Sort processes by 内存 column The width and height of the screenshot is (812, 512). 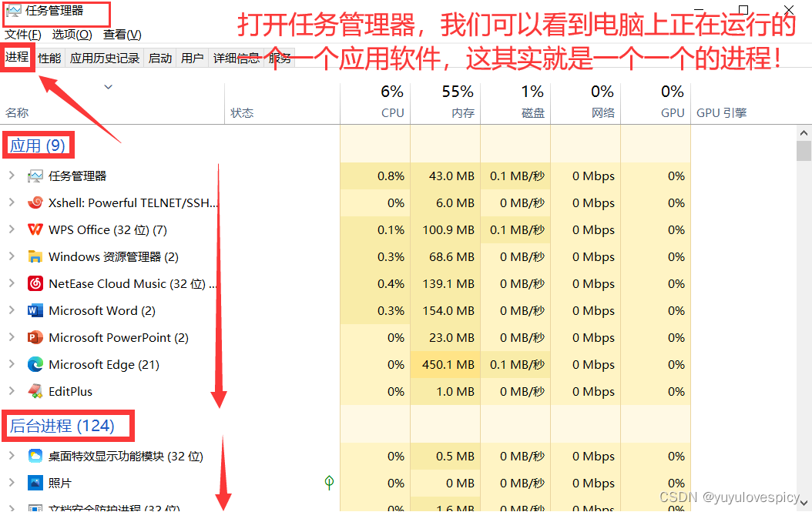click(x=445, y=103)
